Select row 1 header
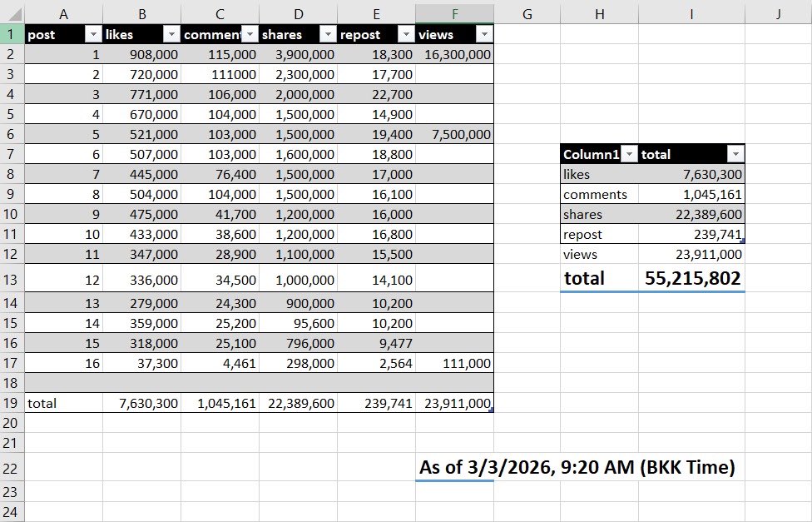Viewport: 812px width, 522px height. [12, 34]
